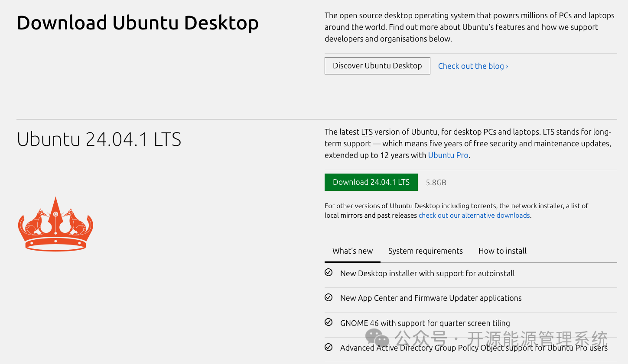Viewport: 628px width, 364px height.
Task: Click the New Desktop installer with autoinstall text
Action: click(427, 274)
